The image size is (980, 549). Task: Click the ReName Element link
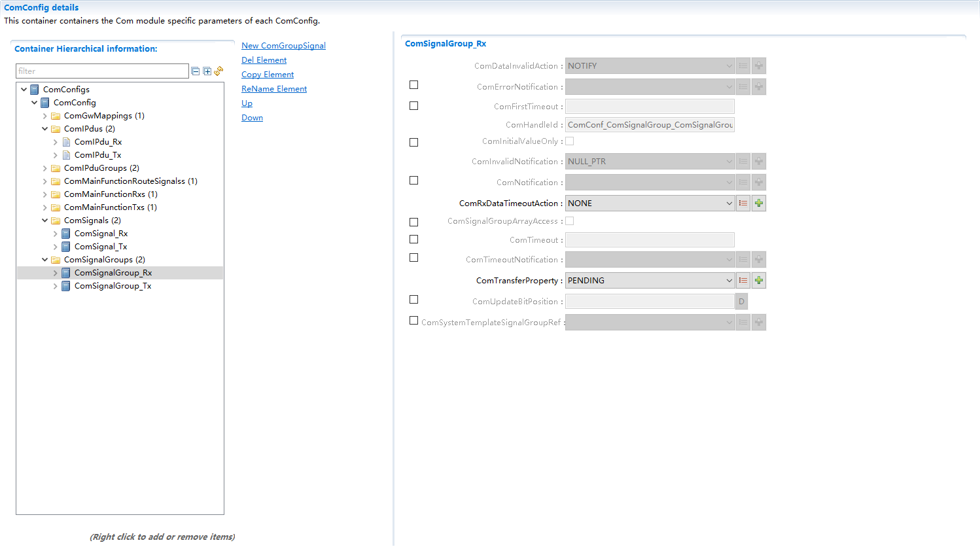[273, 89]
